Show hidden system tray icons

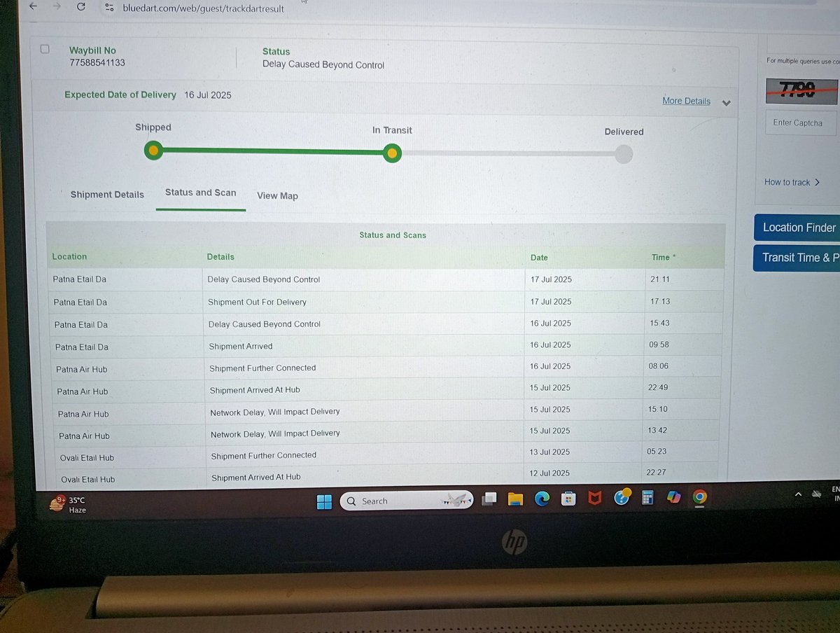pyautogui.click(x=797, y=494)
